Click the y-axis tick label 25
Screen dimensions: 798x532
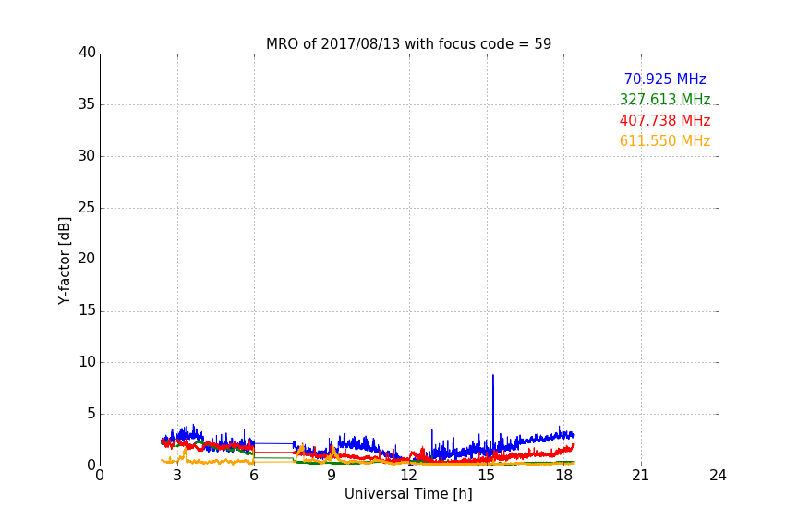(87, 208)
